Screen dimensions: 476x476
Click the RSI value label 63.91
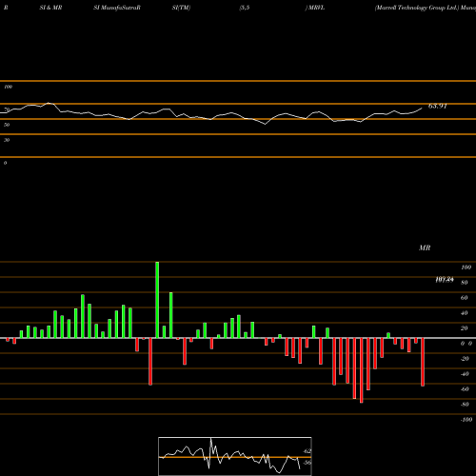437,106
